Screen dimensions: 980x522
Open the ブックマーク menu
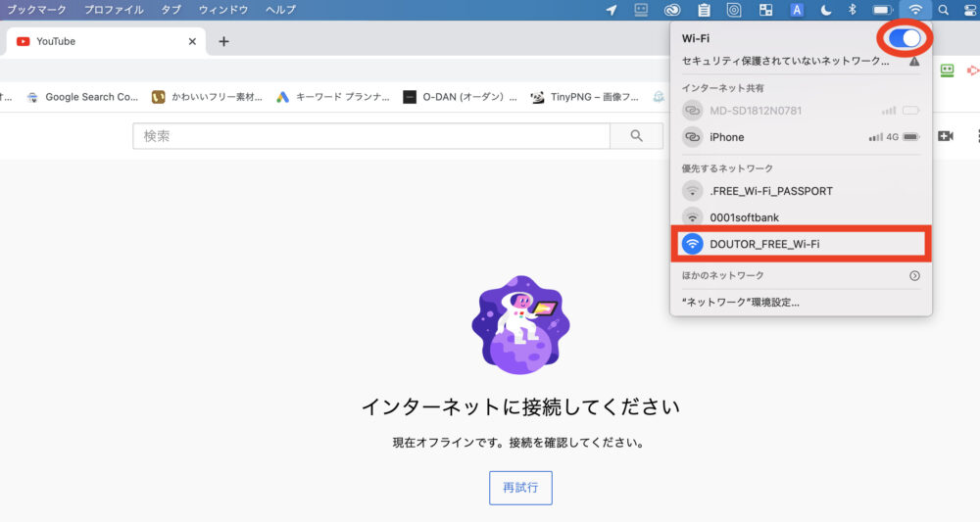pos(35,10)
